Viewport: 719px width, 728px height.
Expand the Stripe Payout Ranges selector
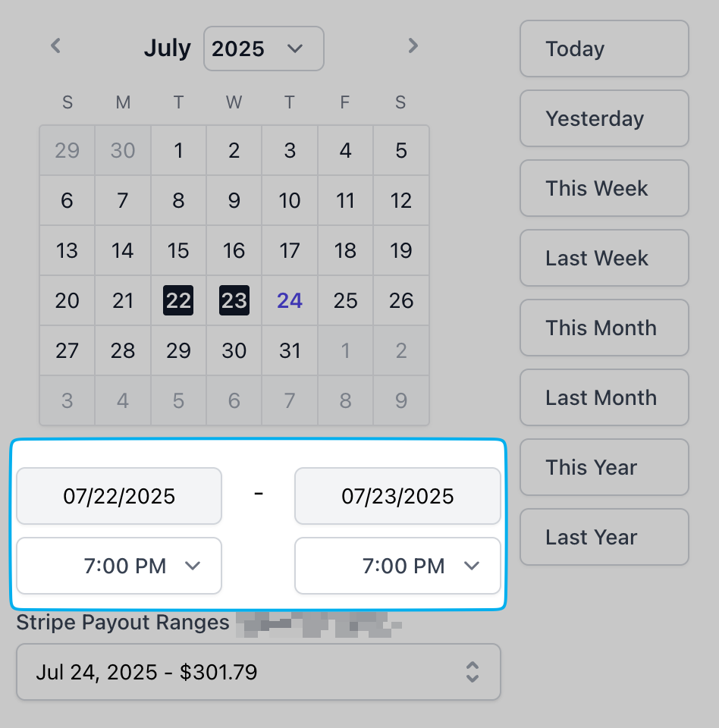[x=258, y=672]
